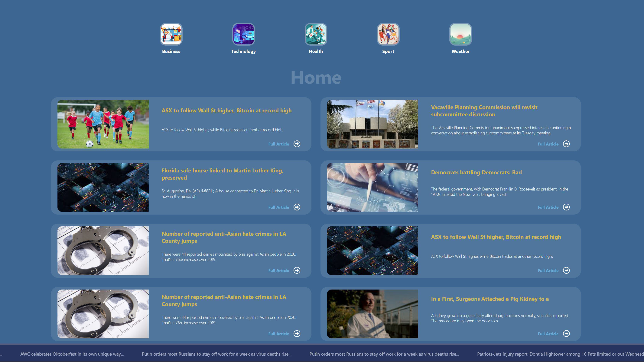Click ticker item 'AWC celebrates Oktoberfest'

point(72,354)
